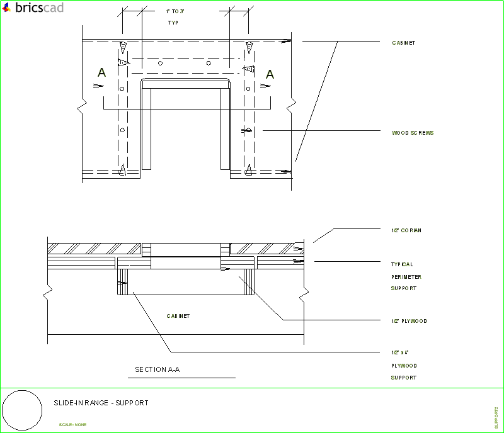Select the section marker A on the right

click(271, 73)
